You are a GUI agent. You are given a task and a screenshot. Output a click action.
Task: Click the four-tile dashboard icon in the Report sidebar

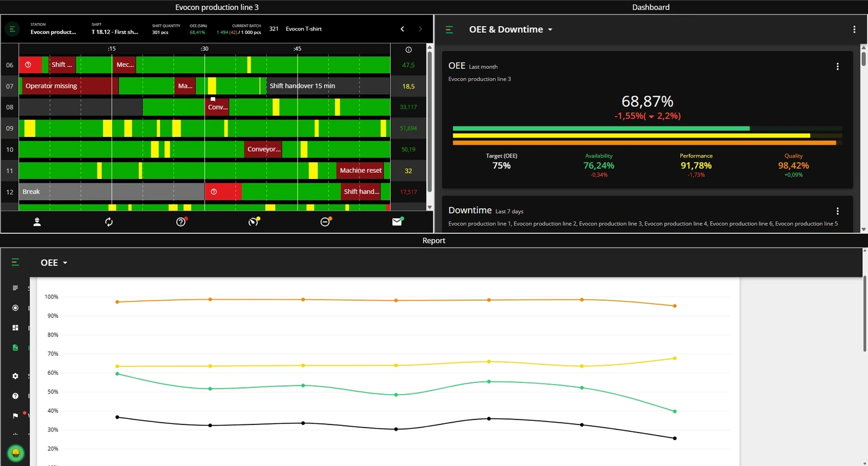pyautogui.click(x=15, y=328)
